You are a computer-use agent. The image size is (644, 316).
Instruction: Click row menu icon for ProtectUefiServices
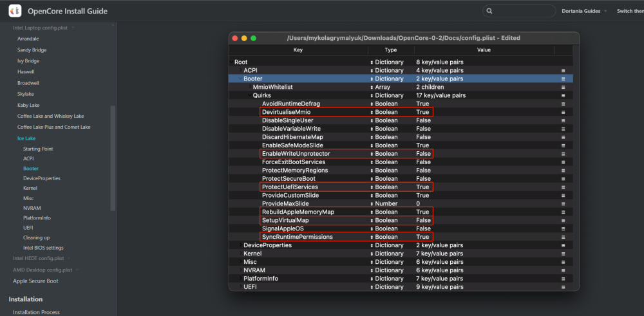click(563, 187)
